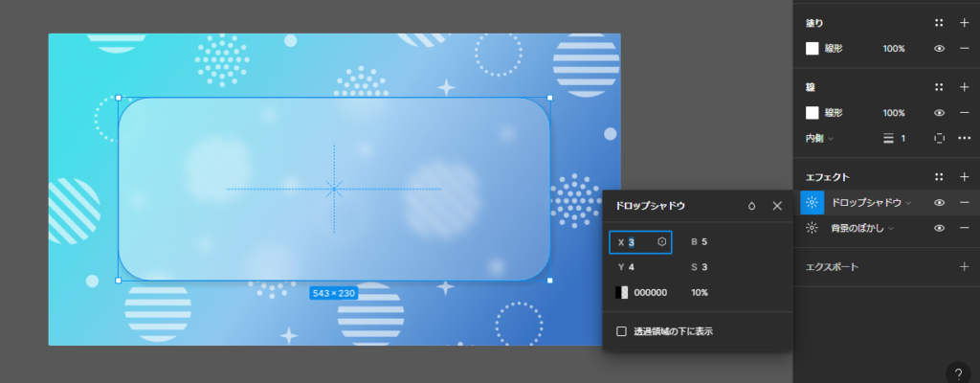Add a new stroke with 線 plus
This screenshot has height=383, width=980.
(965, 87)
